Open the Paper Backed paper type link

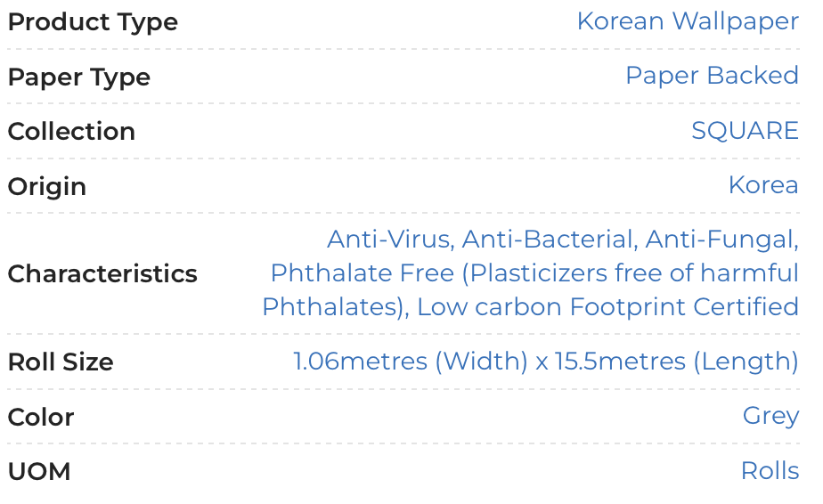pyautogui.click(x=711, y=76)
